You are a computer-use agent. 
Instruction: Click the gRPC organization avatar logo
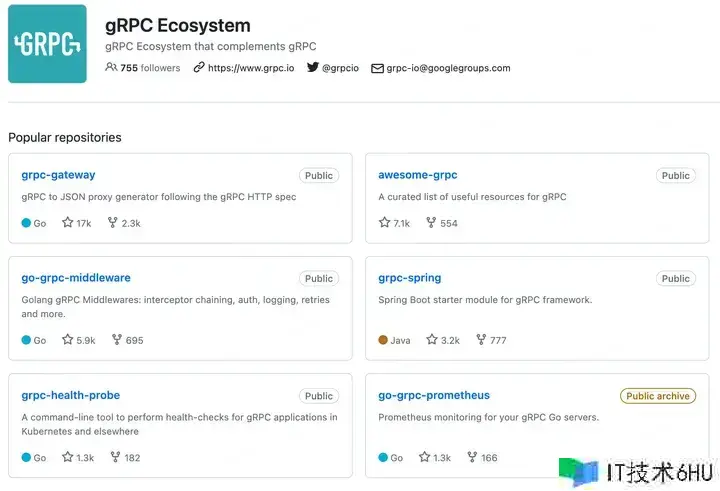coord(47,44)
